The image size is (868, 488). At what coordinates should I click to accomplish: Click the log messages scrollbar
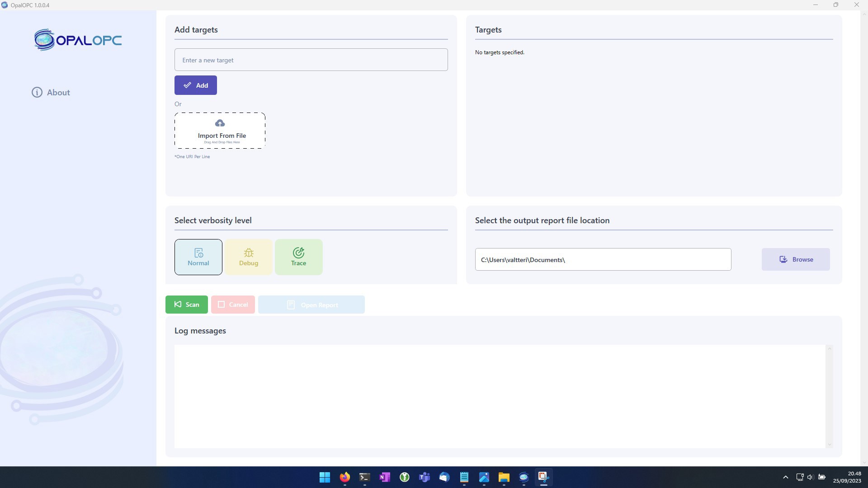[829, 396]
